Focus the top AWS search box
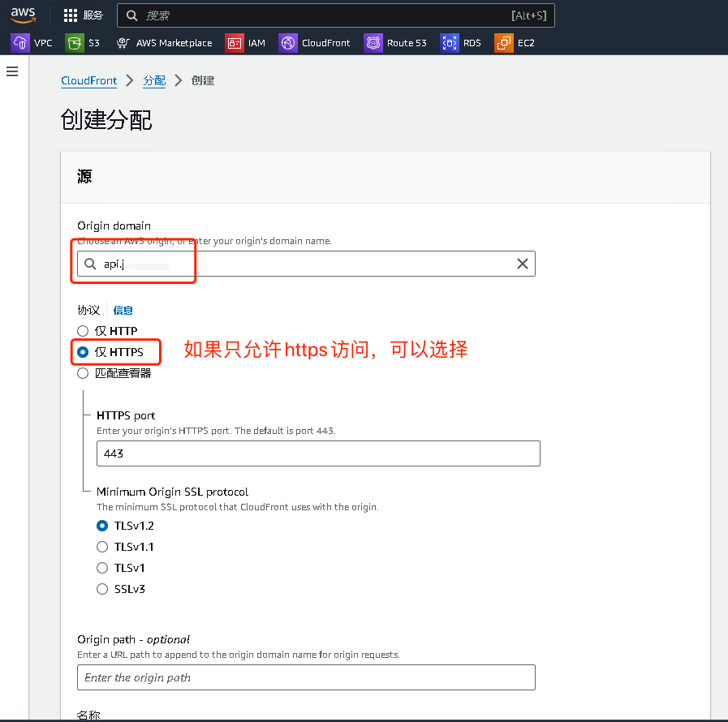Viewport: 728px width, 722px height. pyautogui.click(x=336, y=15)
